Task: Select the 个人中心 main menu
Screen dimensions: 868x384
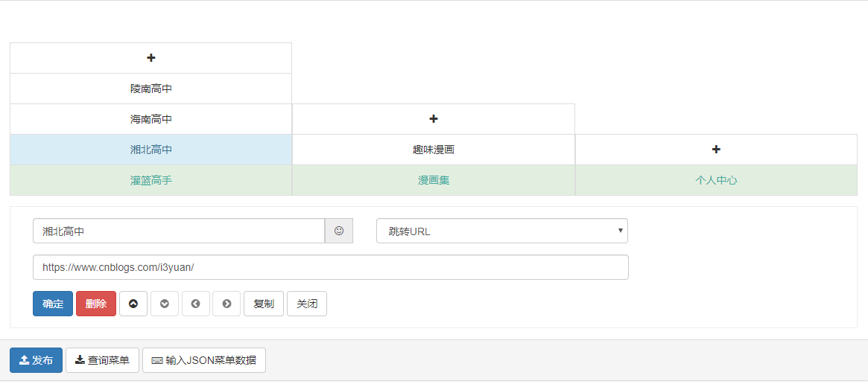Action: [716, 180]
